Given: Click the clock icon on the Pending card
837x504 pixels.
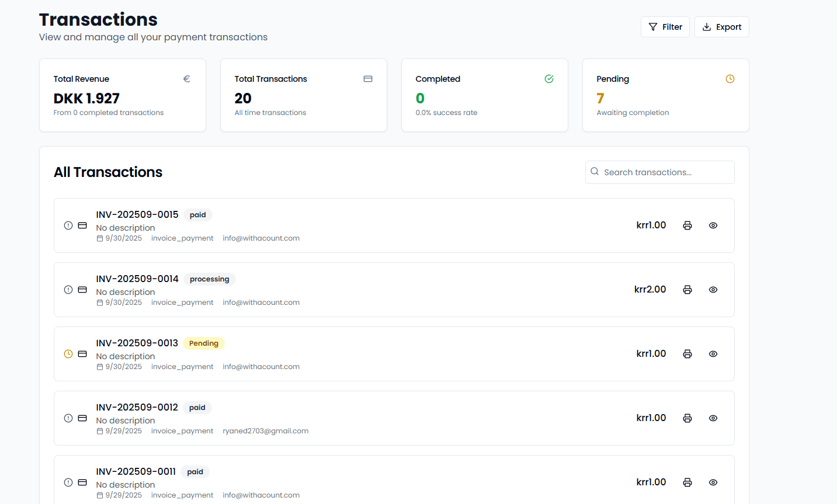Looking at the screenshot, I should (x=730, y=78).
